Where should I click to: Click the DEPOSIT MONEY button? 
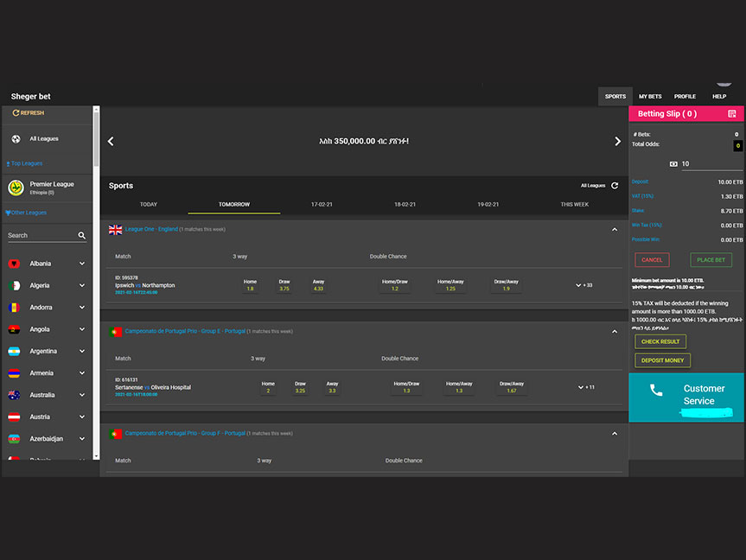coord(662,360)
